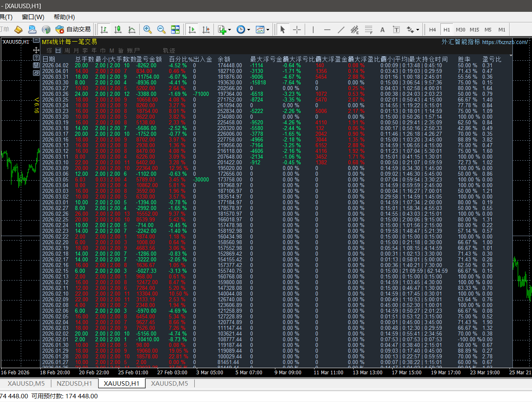Select the crosshair cursor tool
The height and width of the screenshot is (402, 532).
(297, 29)
